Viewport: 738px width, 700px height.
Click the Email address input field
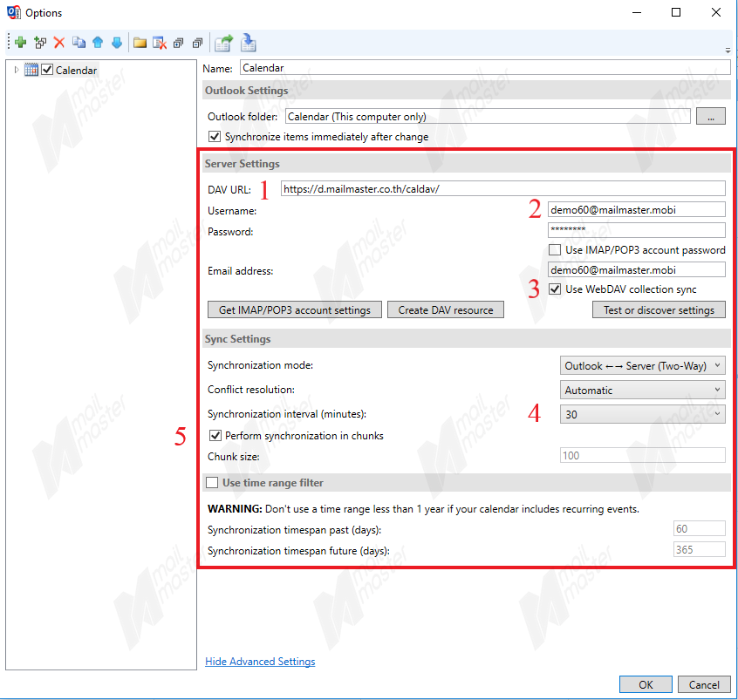[637, 269]
